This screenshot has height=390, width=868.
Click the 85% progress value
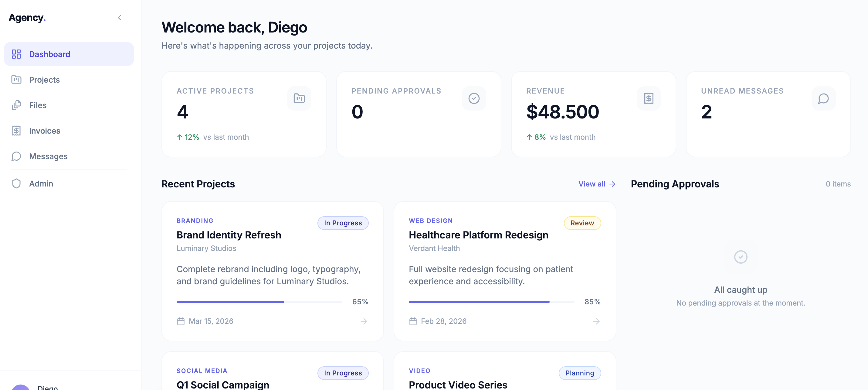click(x=592, y=302)
